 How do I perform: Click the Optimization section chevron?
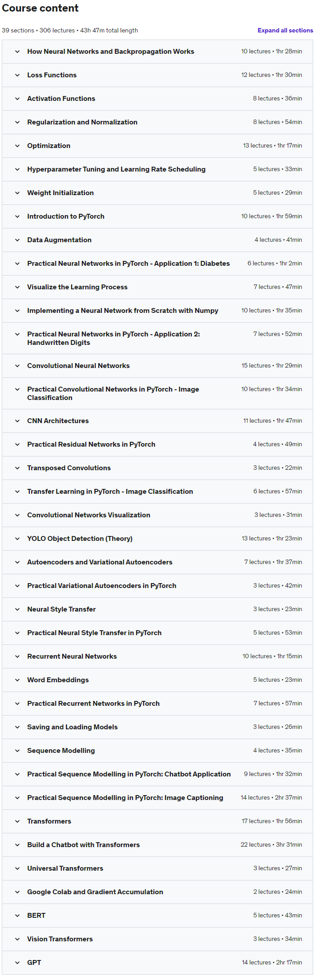point(17,146)
